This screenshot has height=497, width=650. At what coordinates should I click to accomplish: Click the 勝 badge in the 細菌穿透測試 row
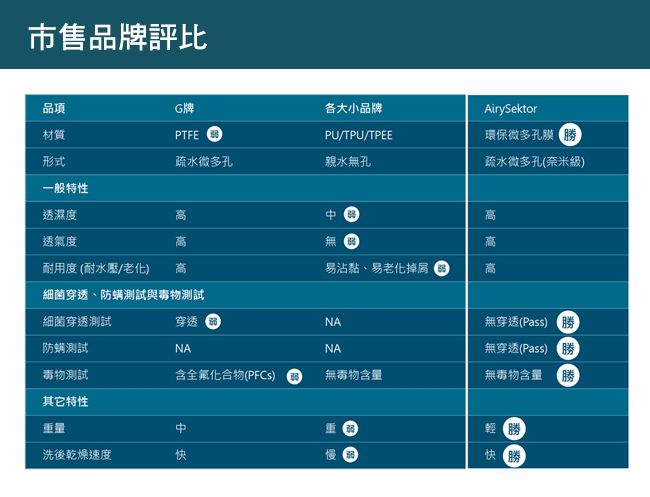pyautogui.click(x=568, y=322)
